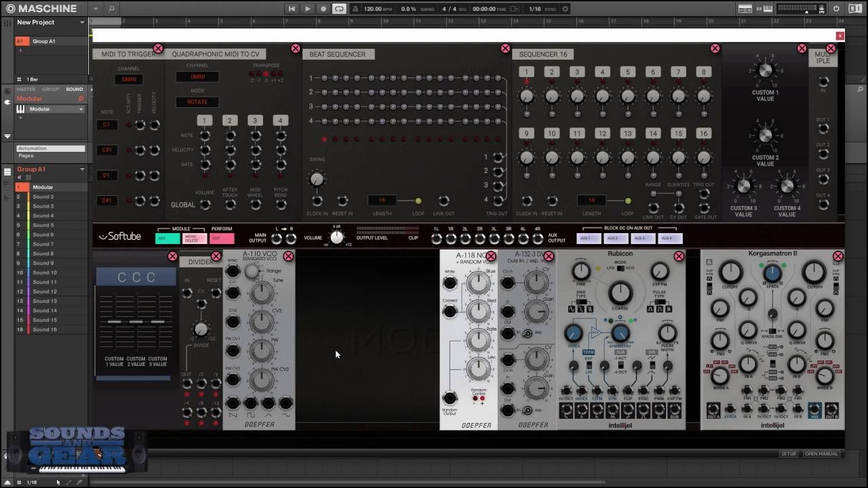Click the keyboard MIDI controller icon
868x488 pixels.
click(768, 9)
